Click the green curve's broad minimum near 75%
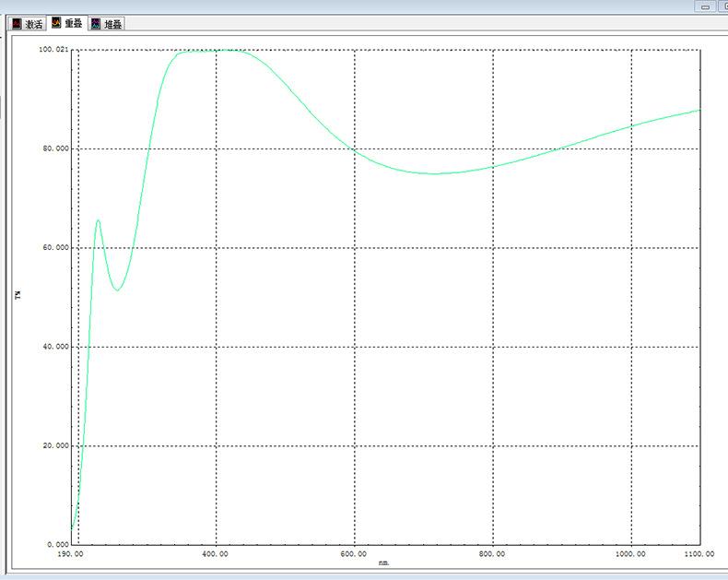 tap(435, 173)
